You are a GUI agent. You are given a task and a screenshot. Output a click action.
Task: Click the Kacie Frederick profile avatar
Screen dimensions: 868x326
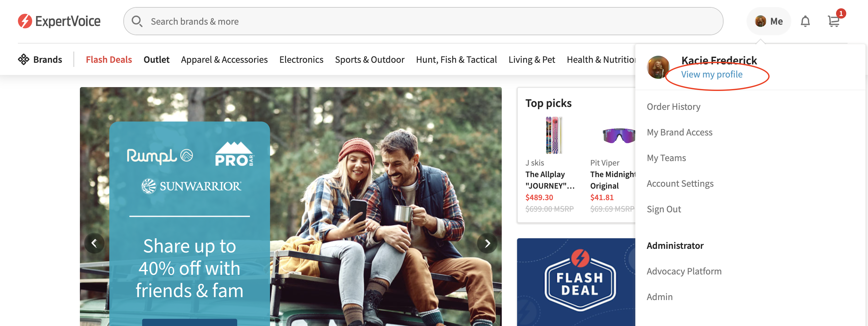[658, 67]
